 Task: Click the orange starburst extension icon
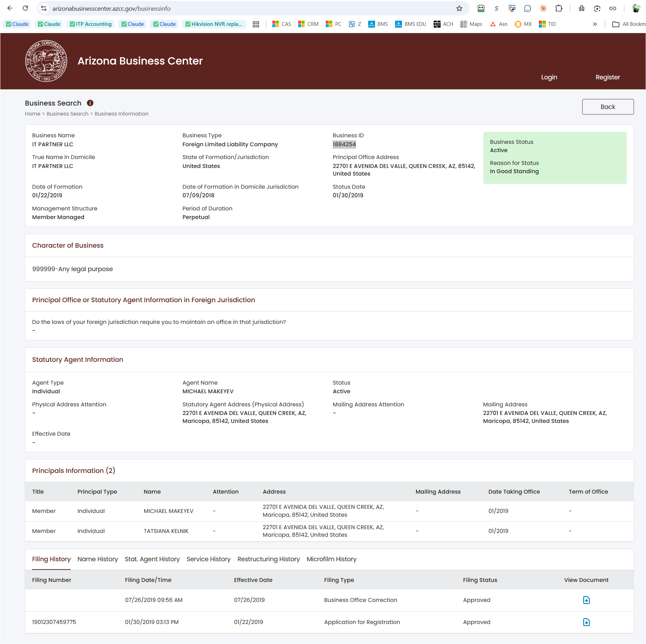point(543,8)
